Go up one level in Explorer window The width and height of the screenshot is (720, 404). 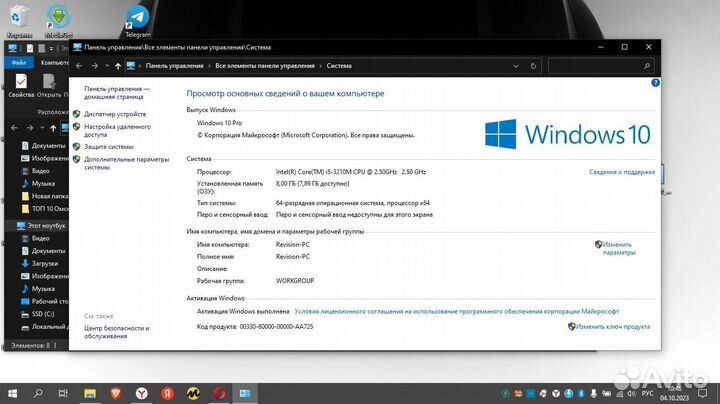point(53,128)
